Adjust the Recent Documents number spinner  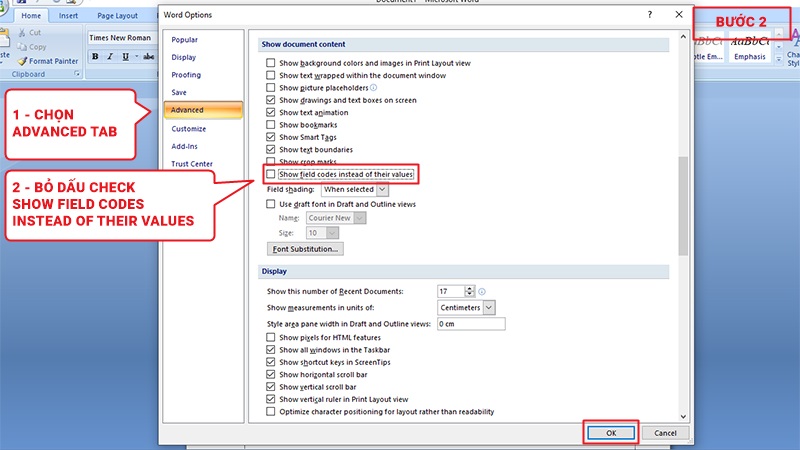point(469,291)
